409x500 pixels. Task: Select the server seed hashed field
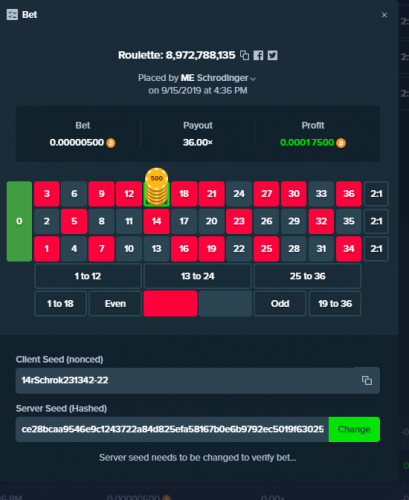tap(172, 429)
